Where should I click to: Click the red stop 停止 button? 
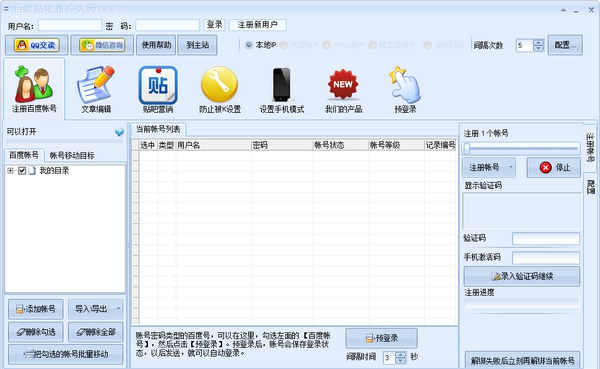[554, 167]
